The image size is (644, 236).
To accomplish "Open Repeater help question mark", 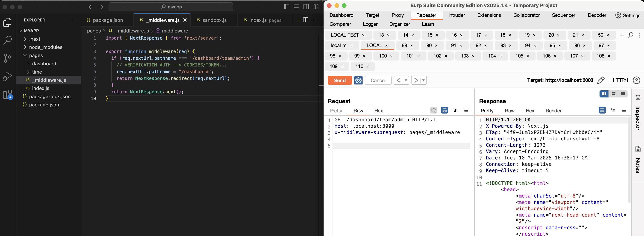I will pyautogui.click(x=637, y=80).
